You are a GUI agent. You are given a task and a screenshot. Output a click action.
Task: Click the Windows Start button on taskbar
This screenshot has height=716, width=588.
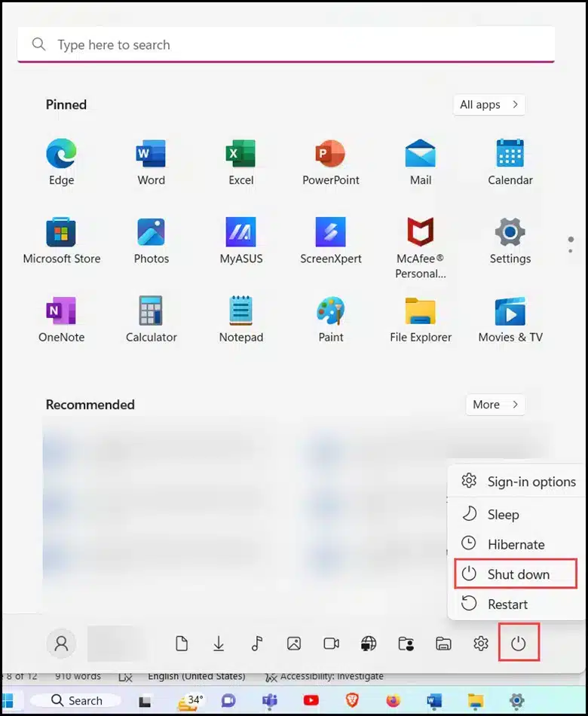click(8, 700)
